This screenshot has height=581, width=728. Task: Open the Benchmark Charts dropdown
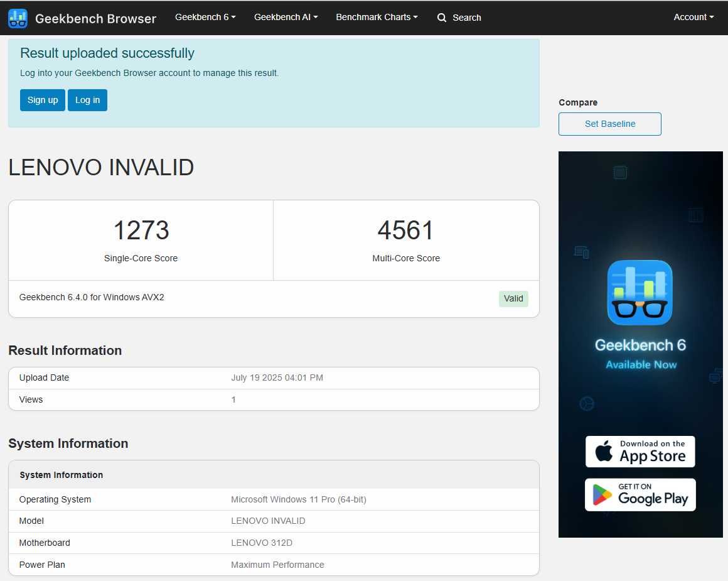tap(377, 17)
